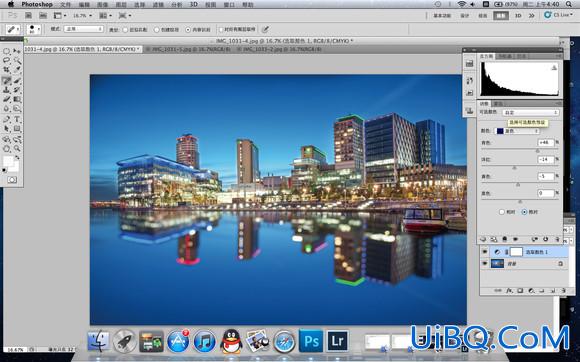Open the brush Mode dropdown in options bar

pyautogui.click(x=84, y=29)
